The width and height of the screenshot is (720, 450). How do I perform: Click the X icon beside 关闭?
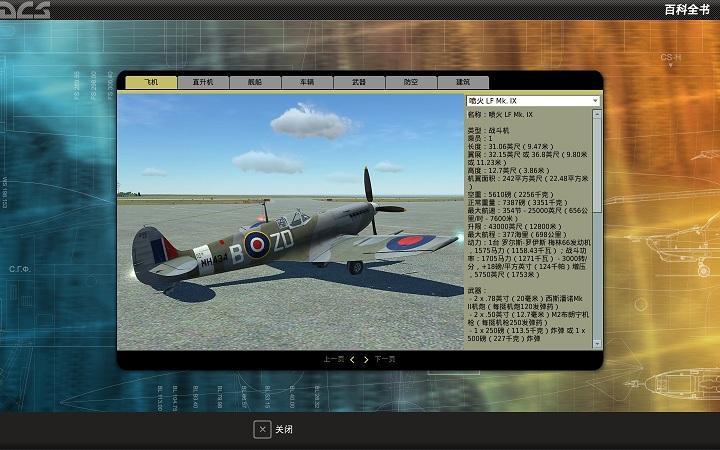[x=262, y=429]
